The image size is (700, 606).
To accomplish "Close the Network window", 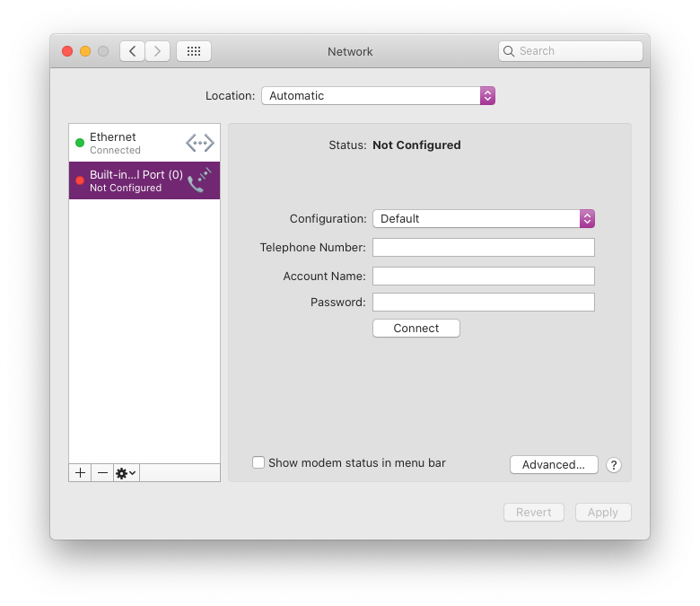I will click(x=67, y=51).
